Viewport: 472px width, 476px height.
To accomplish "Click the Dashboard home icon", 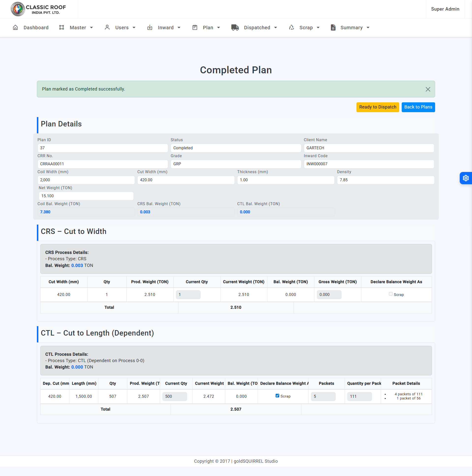I will pos(15,27).
